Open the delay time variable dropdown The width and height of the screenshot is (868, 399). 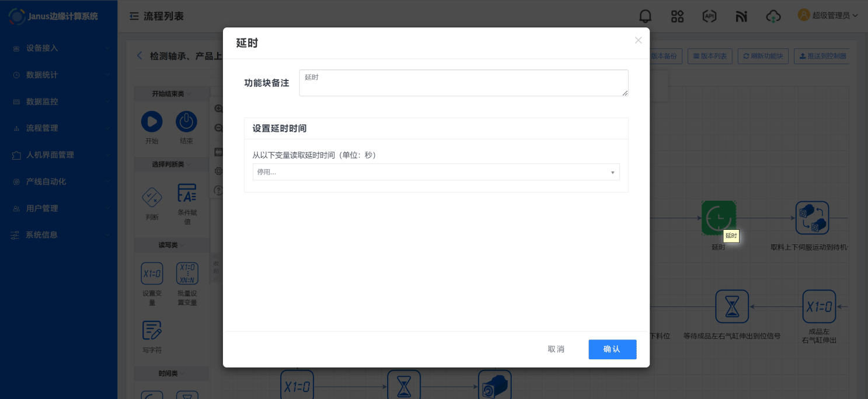pyautogui.click(x=436, y=172)
